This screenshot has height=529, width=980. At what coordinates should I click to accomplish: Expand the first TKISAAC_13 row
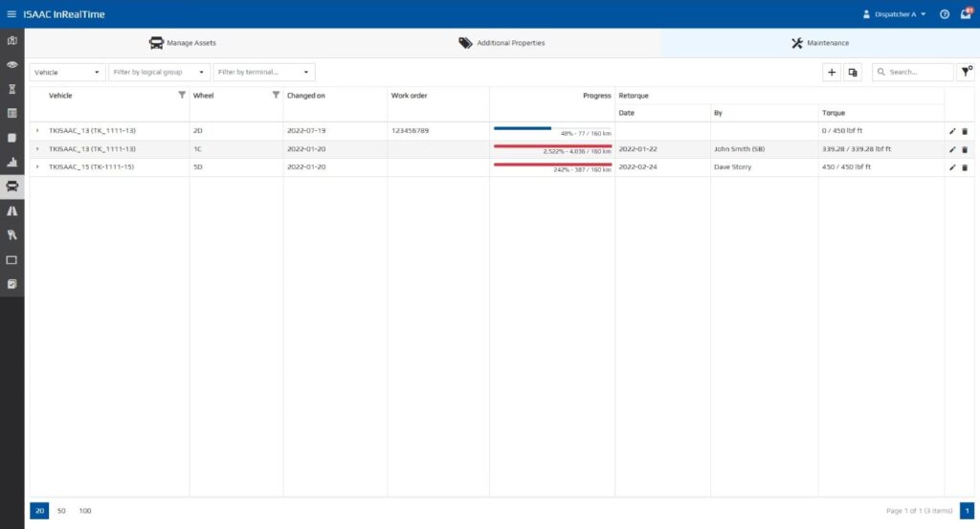(x=37, y=131)
